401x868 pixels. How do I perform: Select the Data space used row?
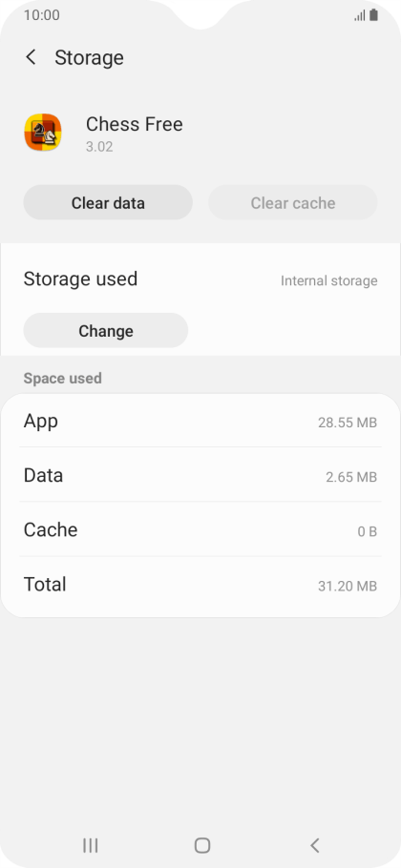(200, 476)
